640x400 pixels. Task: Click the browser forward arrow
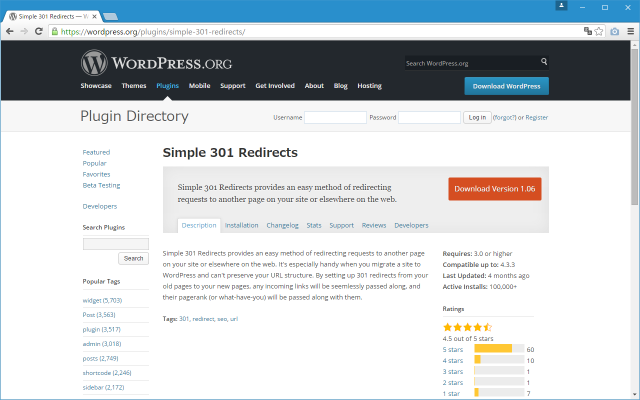[x=24, y=31]
